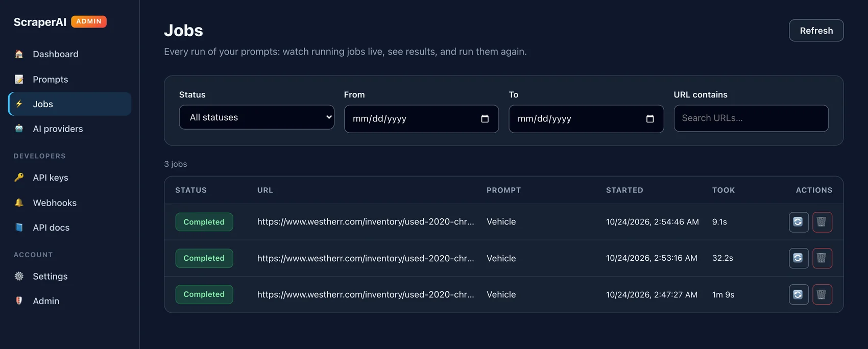Open AI providers page
868x349 pixels.
click(x=69, y=129)
